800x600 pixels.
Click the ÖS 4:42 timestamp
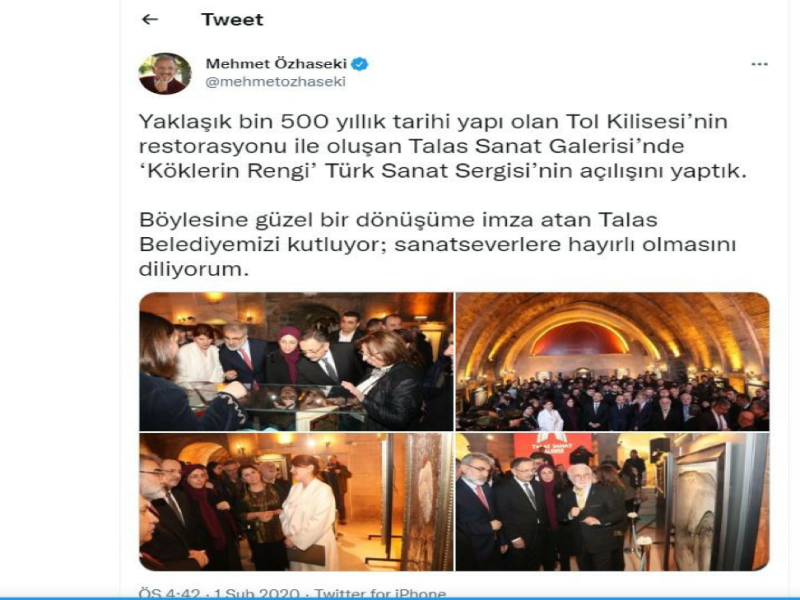click(x=169, y=594)
